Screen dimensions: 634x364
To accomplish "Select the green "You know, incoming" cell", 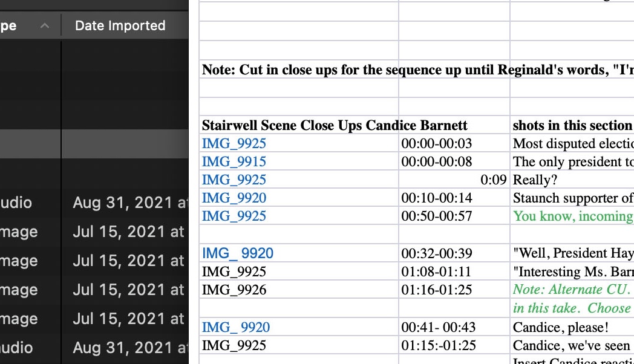I will (572, 216).
